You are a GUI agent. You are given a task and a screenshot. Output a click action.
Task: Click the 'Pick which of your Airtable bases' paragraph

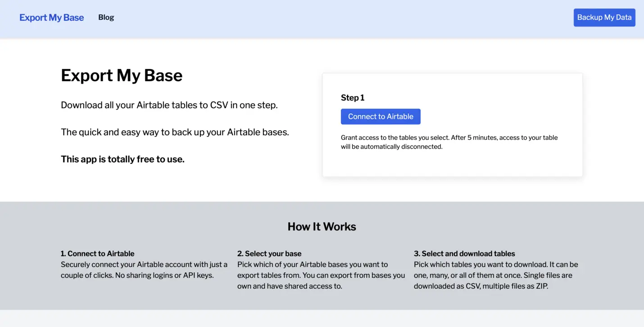click(x=313, y=264)
